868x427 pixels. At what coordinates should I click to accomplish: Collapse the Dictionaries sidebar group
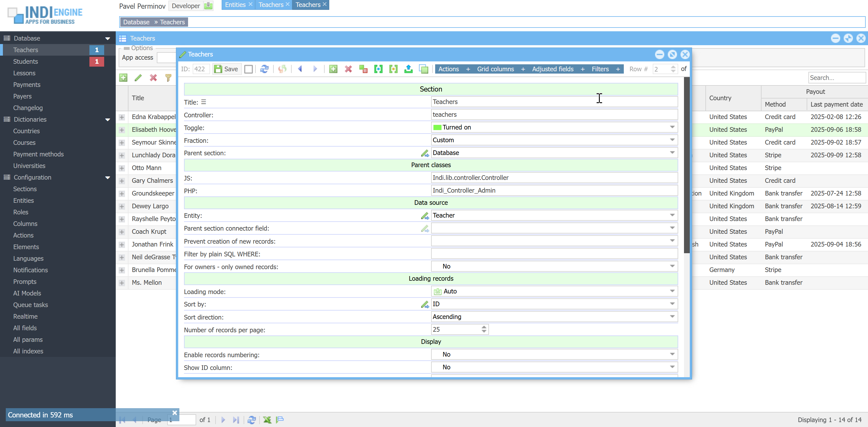(x=108, y=119)
